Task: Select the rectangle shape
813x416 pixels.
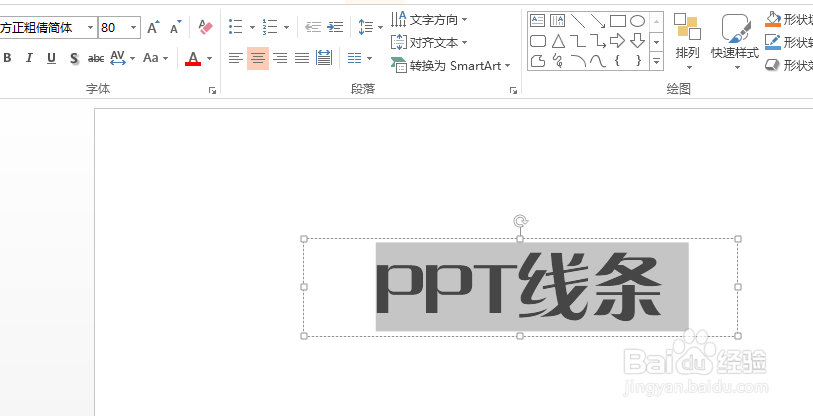Action: [618, 21]
